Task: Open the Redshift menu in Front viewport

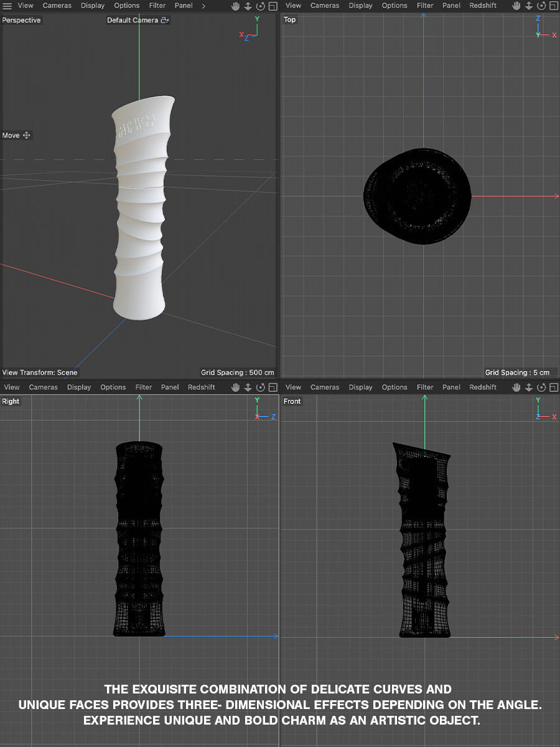Action: [483, 387]
